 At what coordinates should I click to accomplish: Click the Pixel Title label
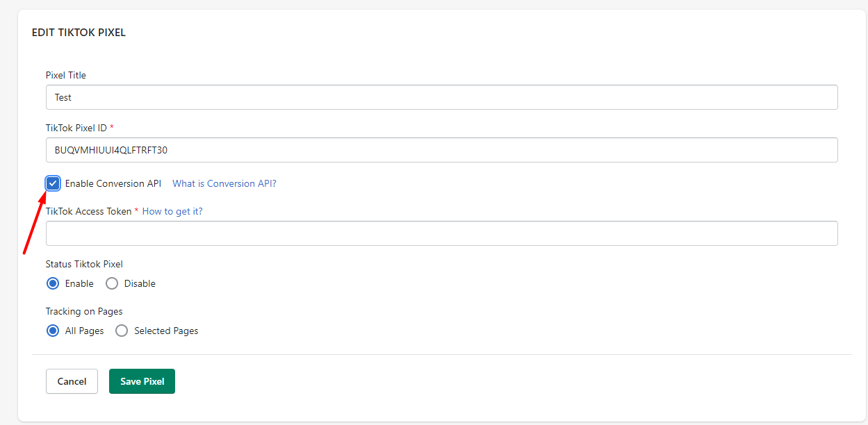point(66,75)
